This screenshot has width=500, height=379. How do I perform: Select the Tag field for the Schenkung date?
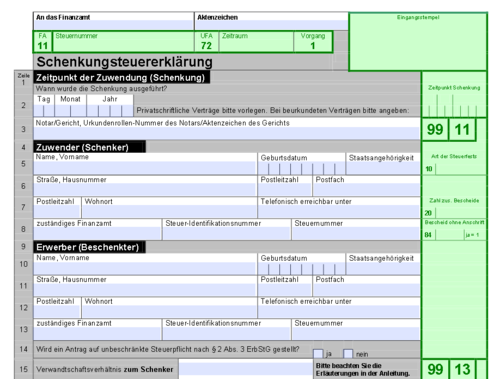tap(44, 111)
